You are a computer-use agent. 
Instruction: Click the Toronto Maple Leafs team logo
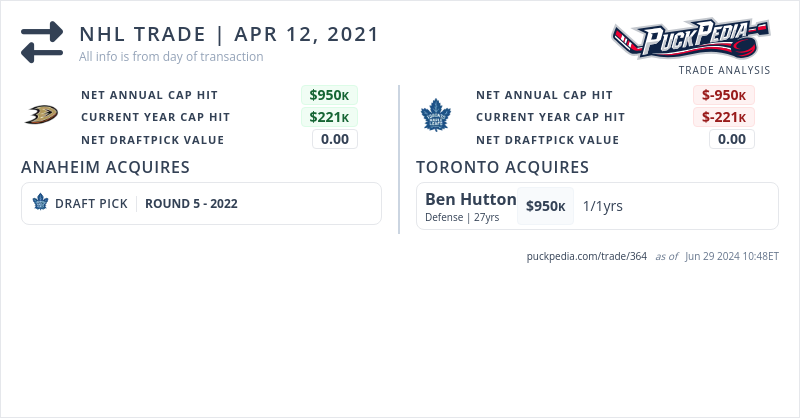pos(436,116)
